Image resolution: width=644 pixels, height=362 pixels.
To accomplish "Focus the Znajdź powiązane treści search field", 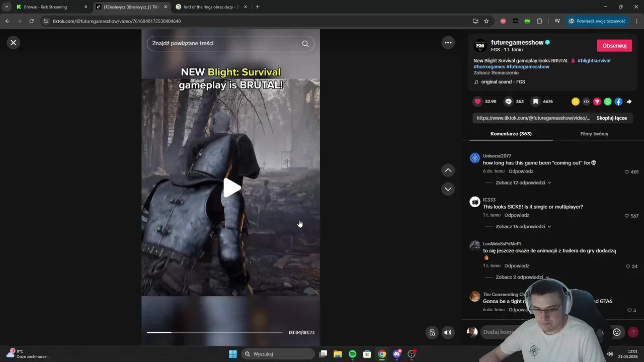I will [x=221, y=44].
